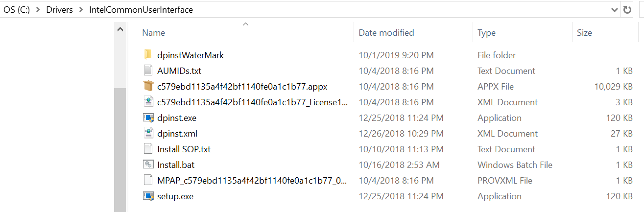This screenshot has height=212, width=644.
Task: Select the AUMIDs.txt text file icon
Action: (148, 71)
